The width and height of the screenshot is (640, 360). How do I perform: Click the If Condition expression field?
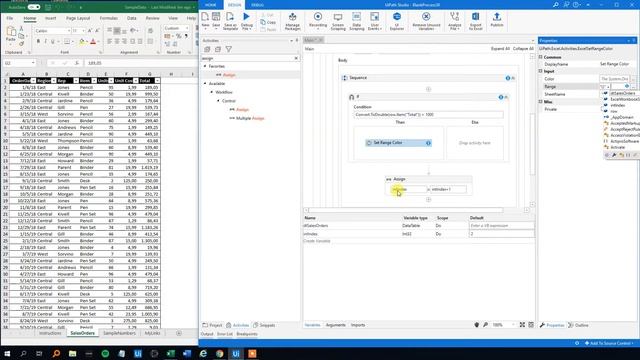pyautogui.click(x=428, y=115)
